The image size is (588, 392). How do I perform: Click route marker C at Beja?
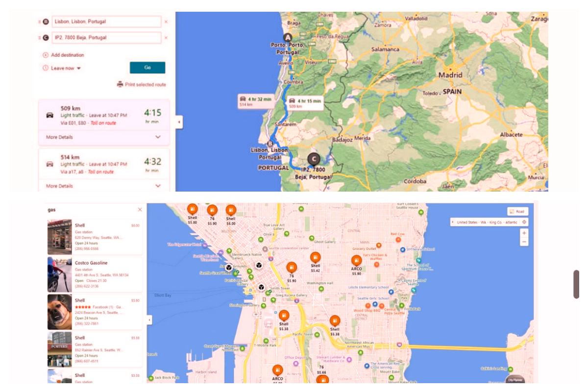[x=314, y=159]
